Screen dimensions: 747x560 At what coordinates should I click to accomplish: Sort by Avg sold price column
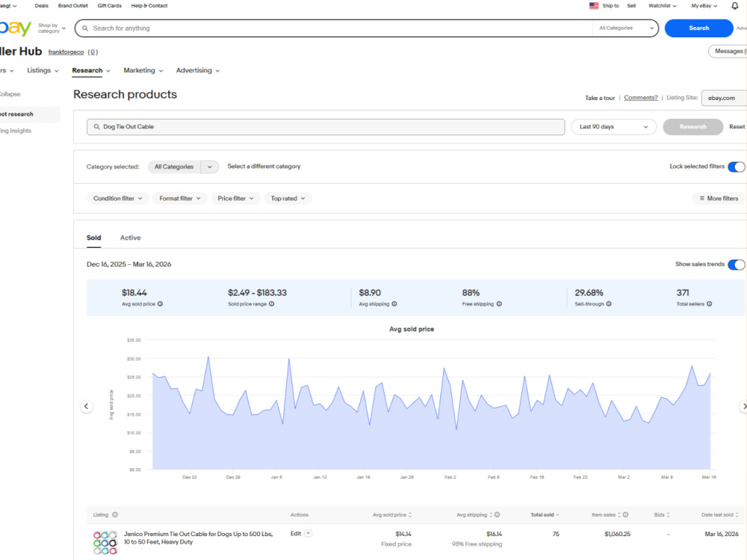point(392,514)
